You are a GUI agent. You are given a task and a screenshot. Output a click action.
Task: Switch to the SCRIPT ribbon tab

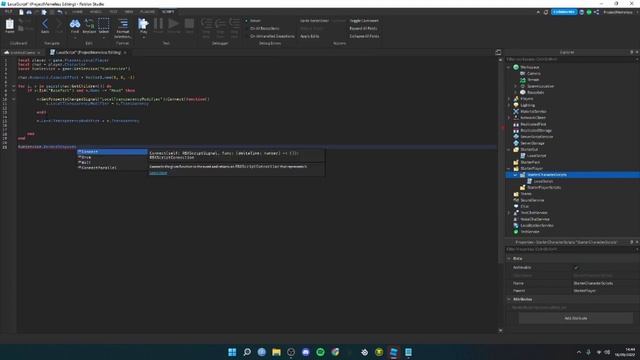coord(168,12)
